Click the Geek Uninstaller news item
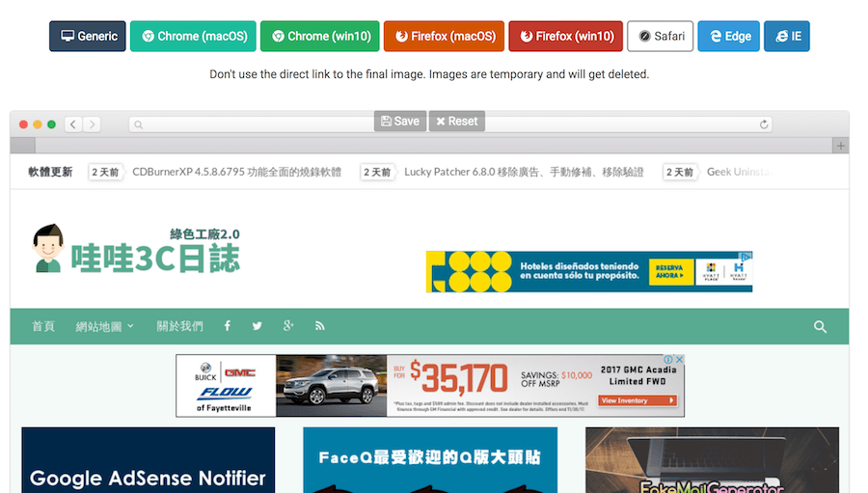 (x=740, y=172)
